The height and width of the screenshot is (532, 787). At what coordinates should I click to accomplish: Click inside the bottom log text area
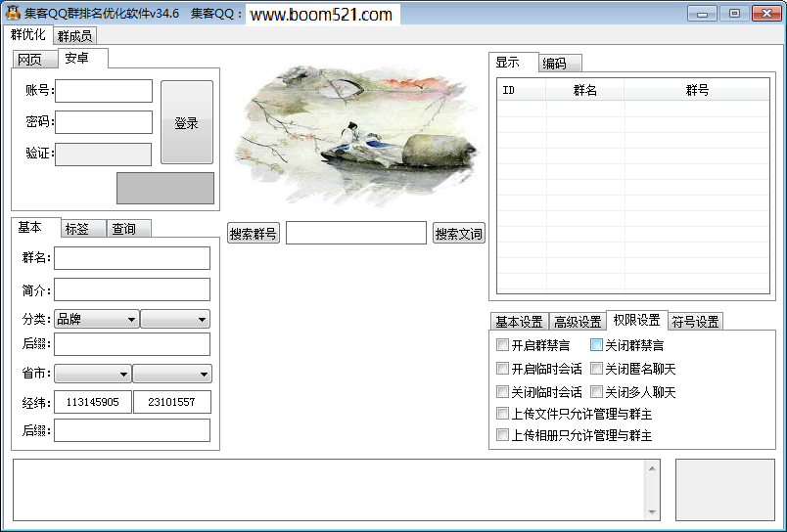329,490
